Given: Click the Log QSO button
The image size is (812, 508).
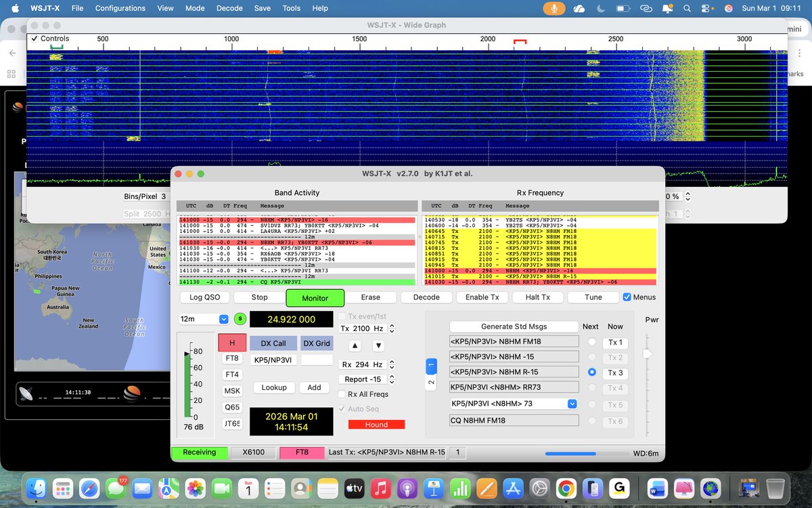Looking at the screenshot, I should (x=205, y=297).
